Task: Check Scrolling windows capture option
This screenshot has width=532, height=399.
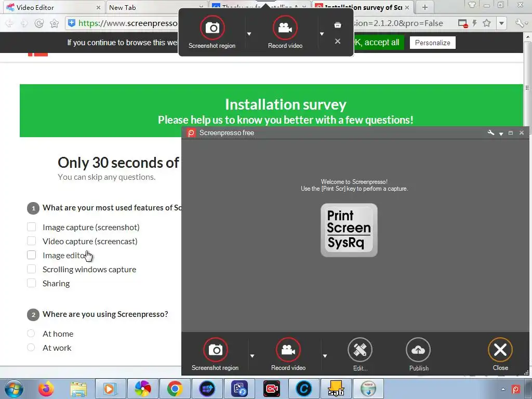Action: click(x=31, y=269)
